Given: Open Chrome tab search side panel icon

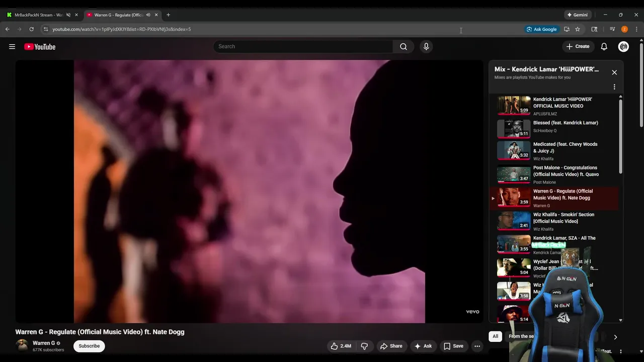Looking at the screenshot, I should (x=594, y=29).
